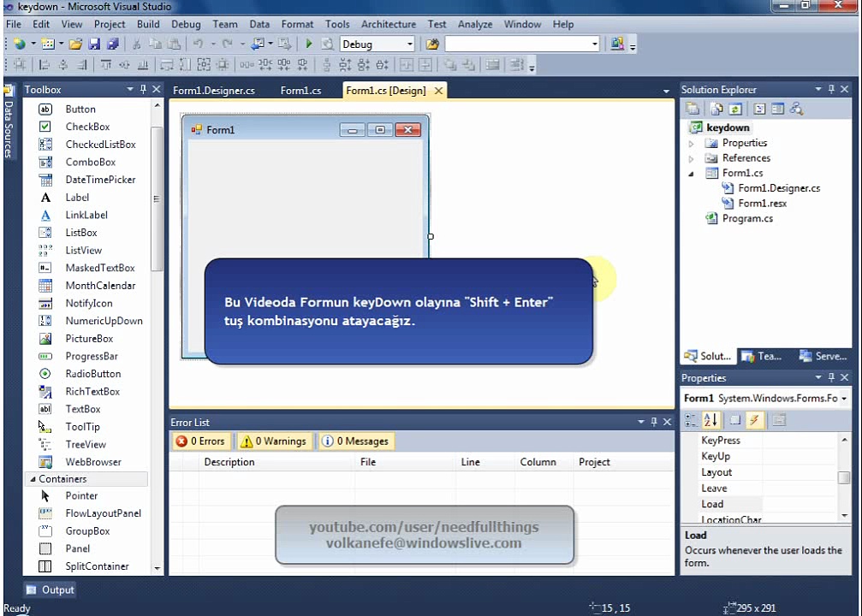862x616 pixels.
Task: Open the Toolbox window options dropdown arrow
Action: pyautogui.click(x=130, y=89)
